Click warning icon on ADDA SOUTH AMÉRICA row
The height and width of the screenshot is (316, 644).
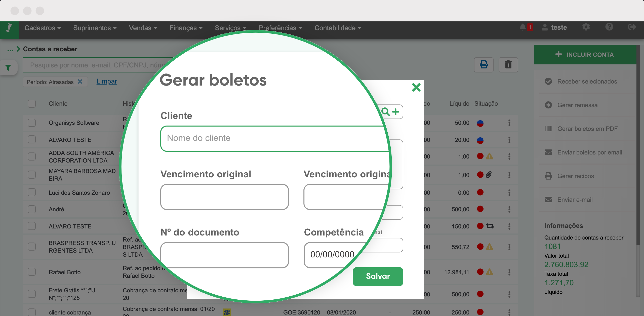click(489, 156)
